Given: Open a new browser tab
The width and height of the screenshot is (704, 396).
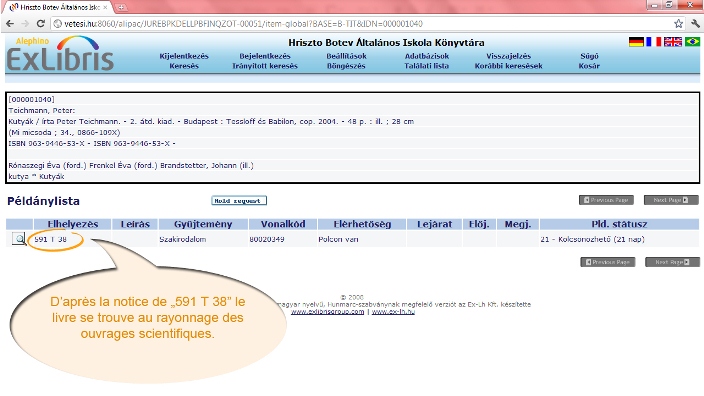Looking at the screenshot, I should point(121,7).
